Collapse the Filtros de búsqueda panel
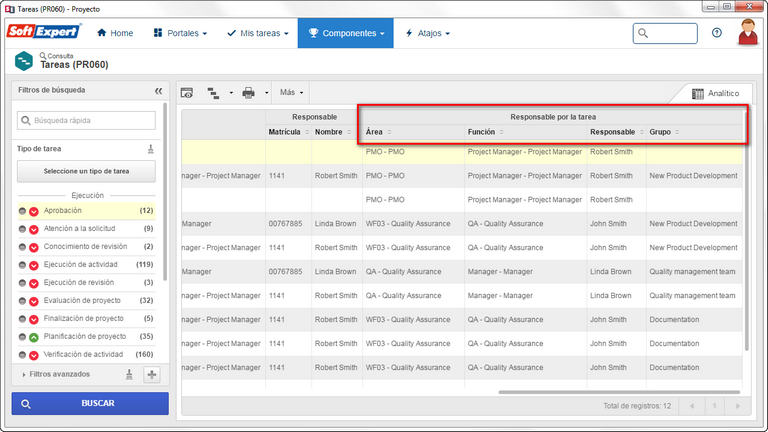The width and height of the screenshot is (768, 432). [x=158, y=91]
